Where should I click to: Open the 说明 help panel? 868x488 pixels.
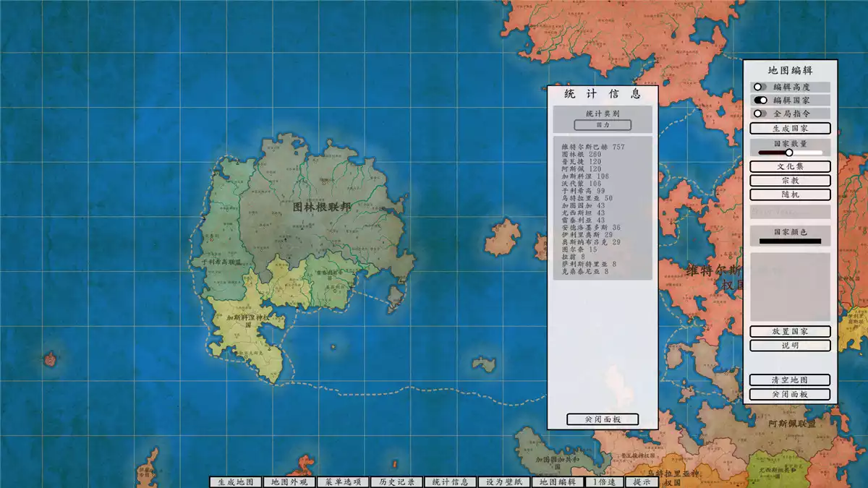791,345
